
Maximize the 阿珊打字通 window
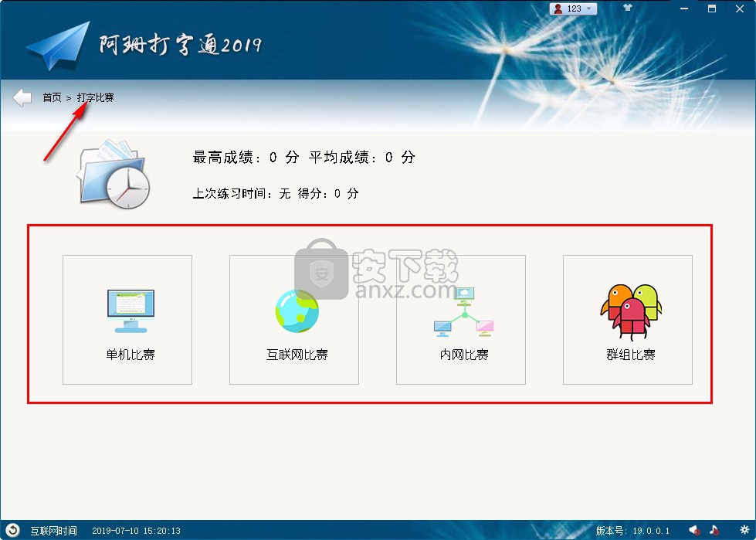712,8
